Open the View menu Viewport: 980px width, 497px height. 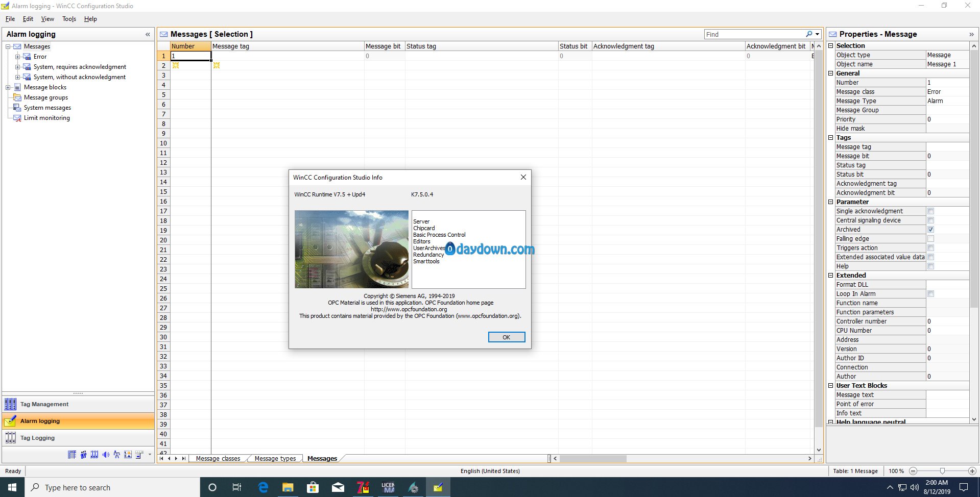pos(47,19)
